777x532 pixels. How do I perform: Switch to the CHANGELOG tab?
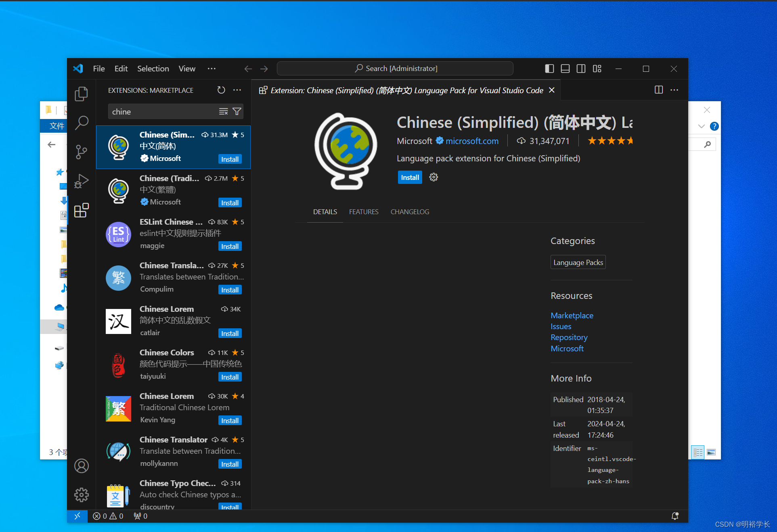[410, 212]
